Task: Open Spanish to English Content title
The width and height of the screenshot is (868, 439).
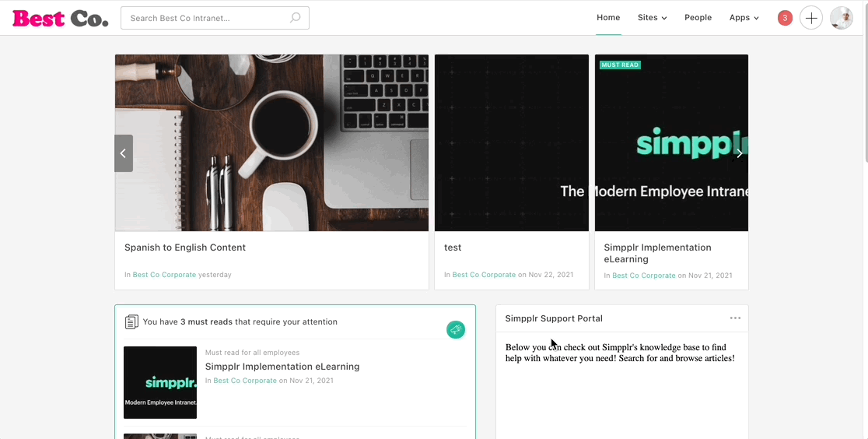Action: click(x=185, y=248)
